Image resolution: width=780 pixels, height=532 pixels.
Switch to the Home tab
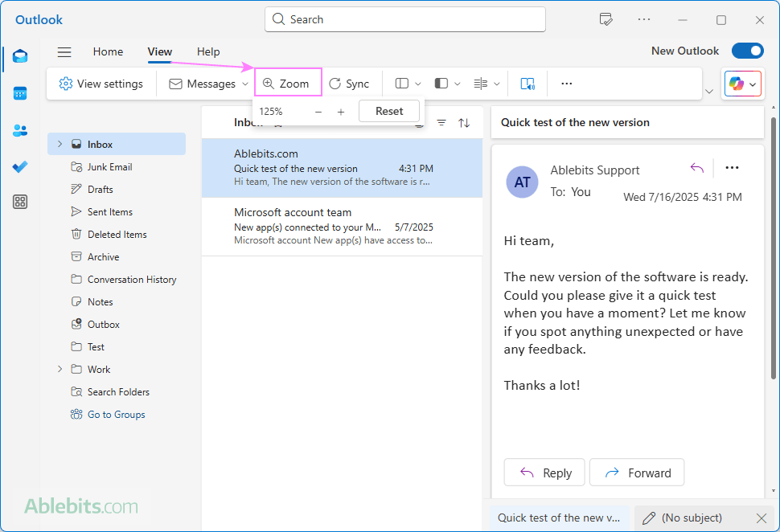tap(108, 51)
